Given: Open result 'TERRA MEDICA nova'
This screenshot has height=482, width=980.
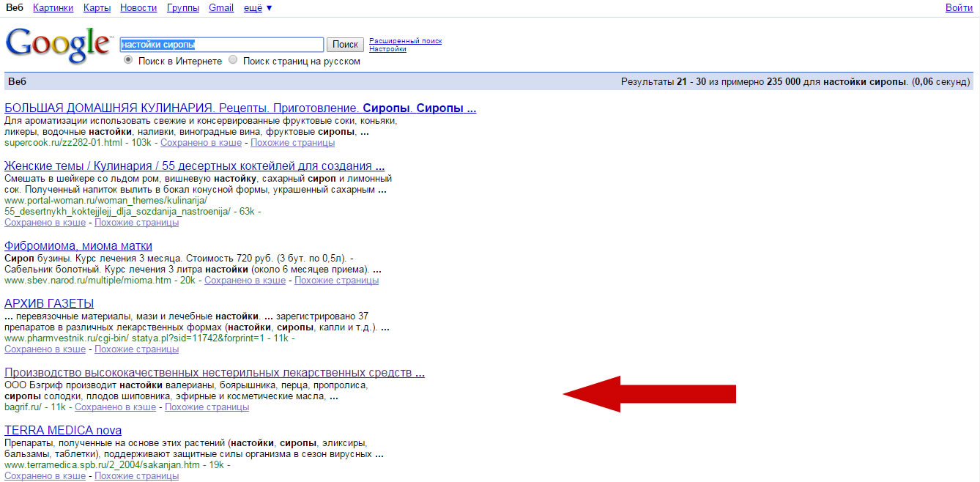Looking at the screenshot, I should point(63,430).
